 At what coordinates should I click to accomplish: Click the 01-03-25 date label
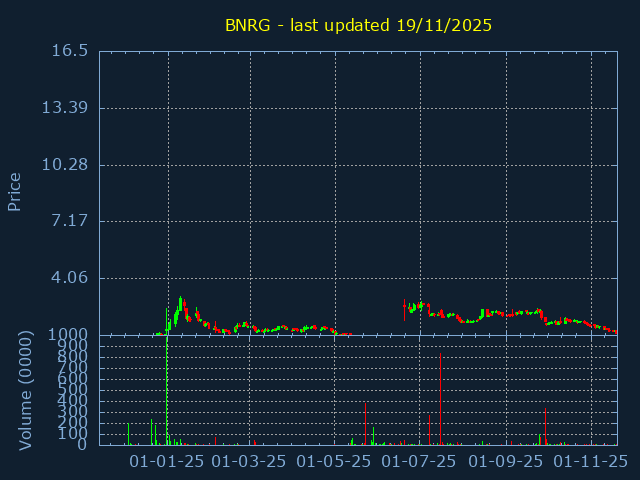pos(251,461)
